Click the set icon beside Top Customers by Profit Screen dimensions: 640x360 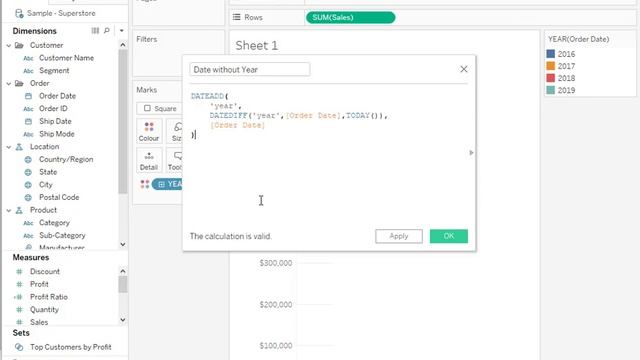coord(19,347)
